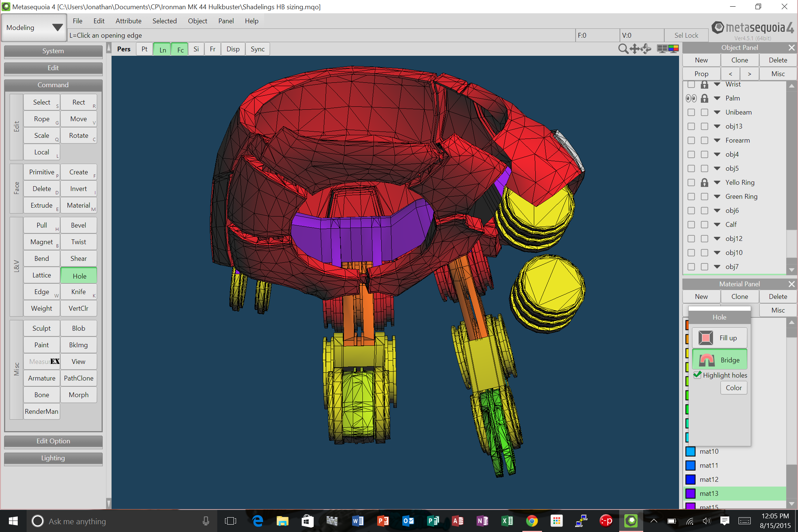Toggle visibility box for Unibeam object
This screenshot has height=532, width=798.
[x=691, y=112]
